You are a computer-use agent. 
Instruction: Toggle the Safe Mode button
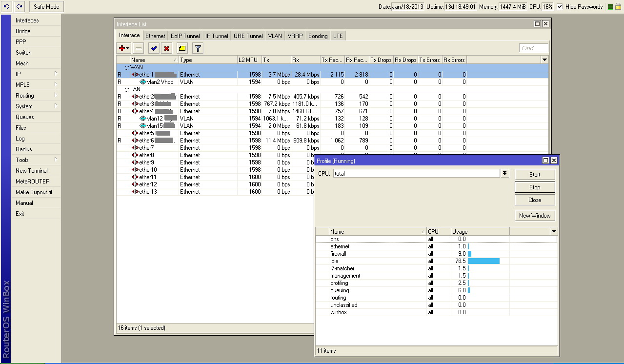[x=46, y=7]
